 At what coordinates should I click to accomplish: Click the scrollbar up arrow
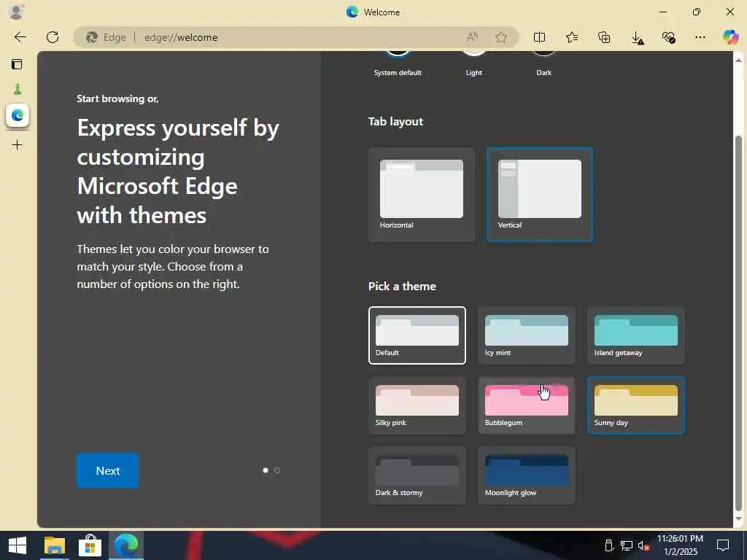pos(738,60)
